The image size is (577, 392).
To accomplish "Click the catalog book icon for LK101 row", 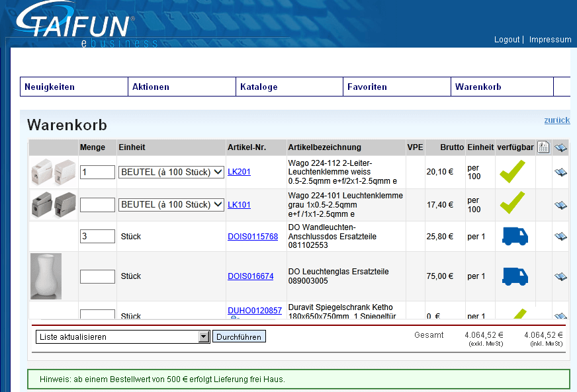I will (x=560, y=205).
